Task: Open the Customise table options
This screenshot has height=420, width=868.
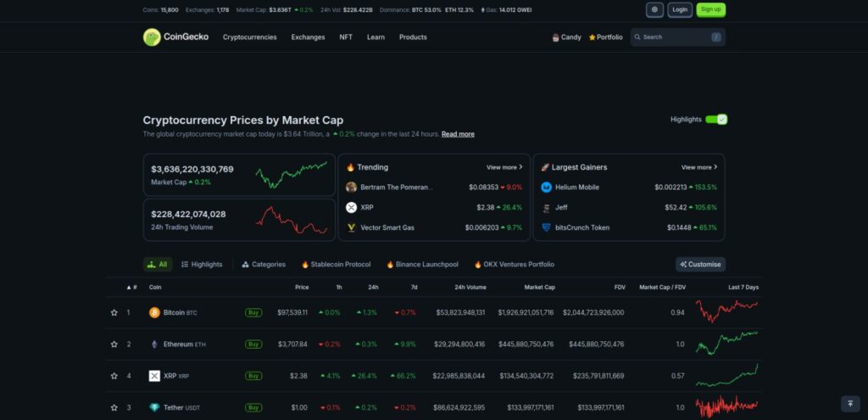Action: (700, 264)
